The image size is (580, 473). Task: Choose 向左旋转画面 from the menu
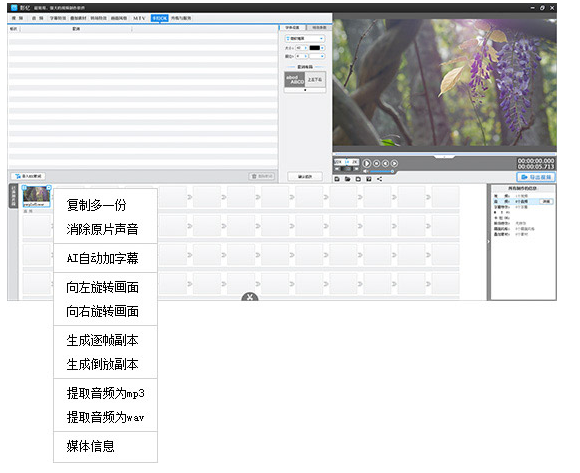click(x=102, y=287)
